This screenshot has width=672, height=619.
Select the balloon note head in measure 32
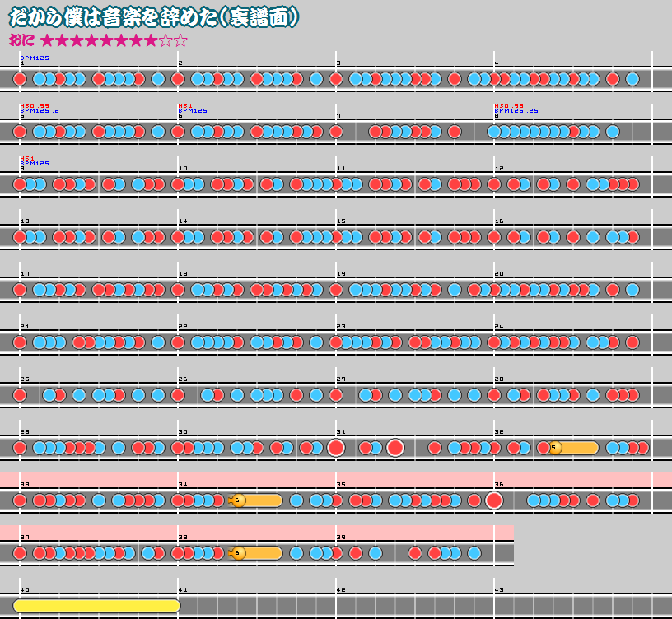point(554,448)
